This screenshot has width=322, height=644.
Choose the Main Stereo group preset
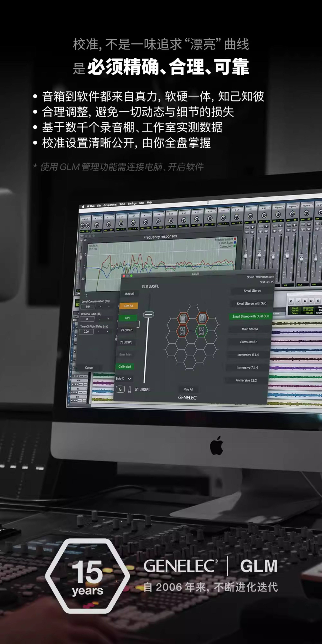pos(250,329)
